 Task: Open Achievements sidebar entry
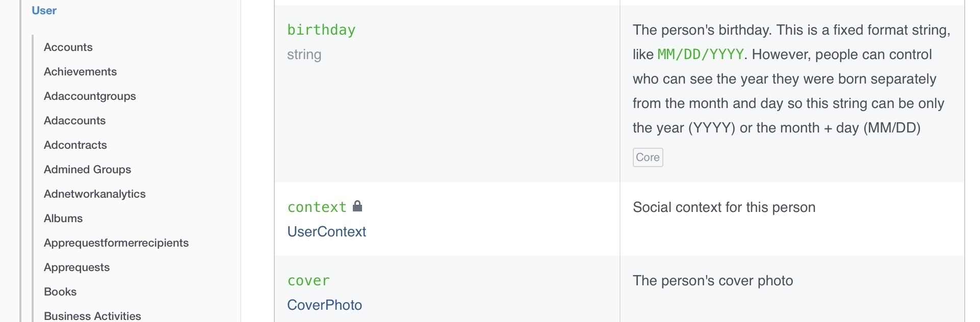point(80,72)
